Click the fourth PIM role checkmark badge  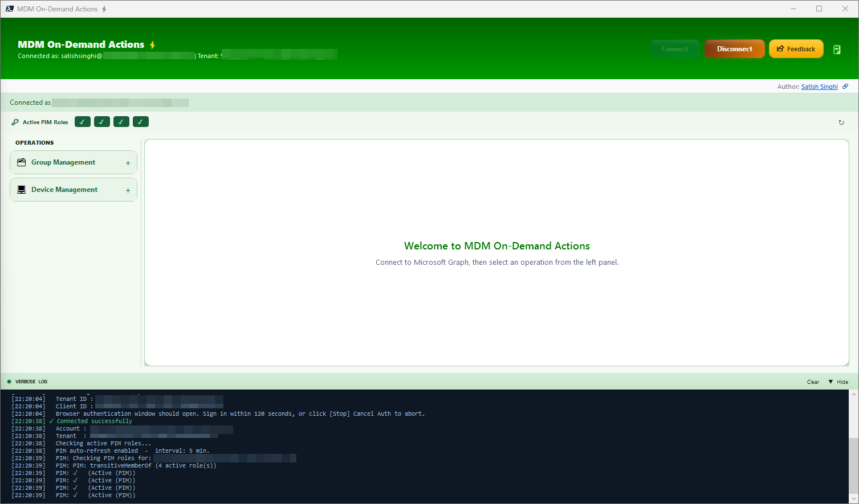point(141,122)
